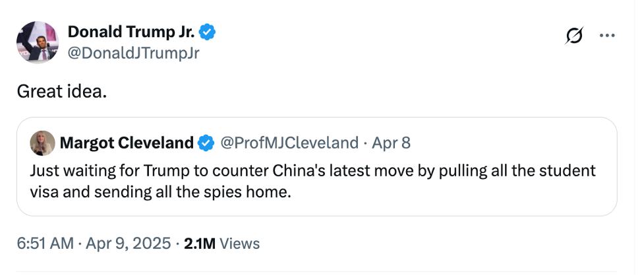644x276 pixels.
Task: Click the "Great idea." post text
Action: (x=61, y=92)
